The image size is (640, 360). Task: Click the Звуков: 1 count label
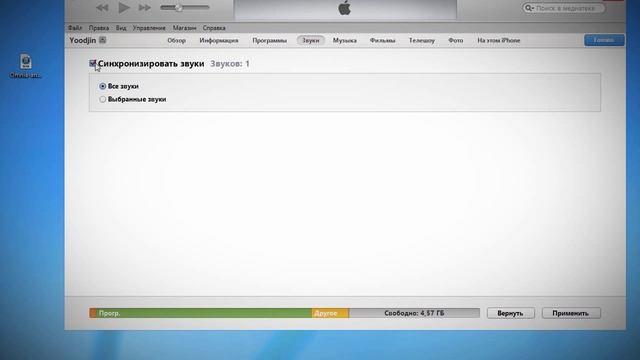pos(230,64)
